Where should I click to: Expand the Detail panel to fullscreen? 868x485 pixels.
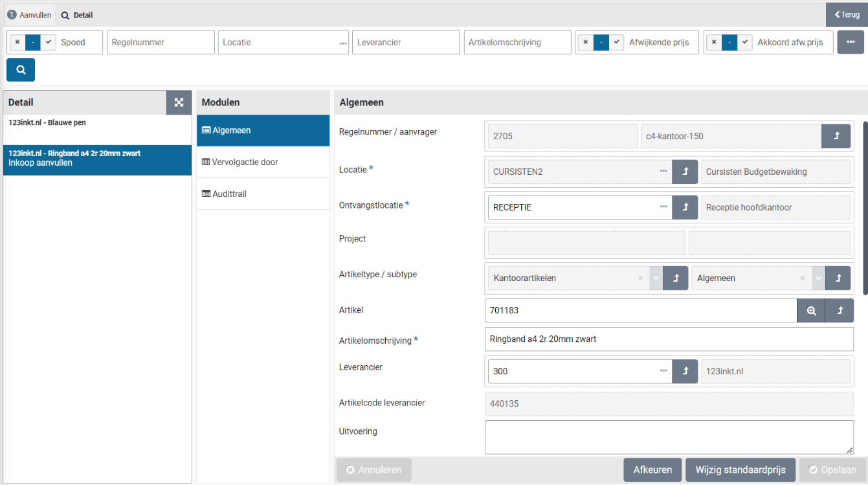(179, 102)
